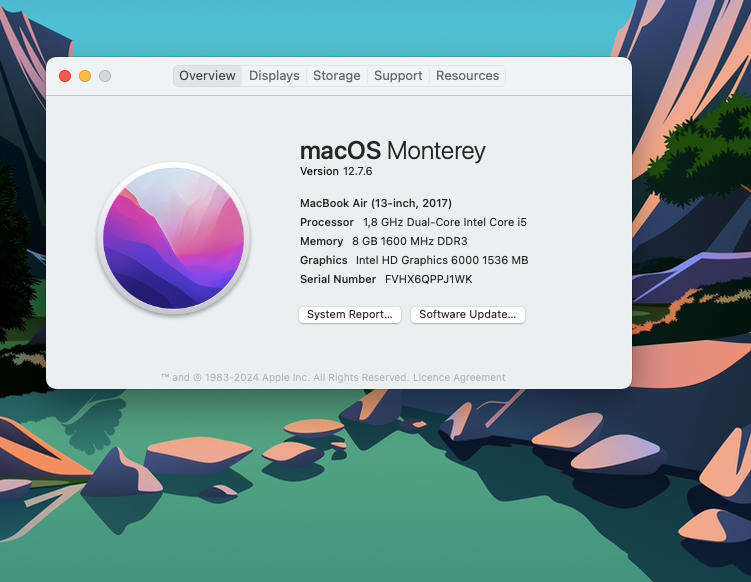Click the greyed-out zoom window button
751x582 pixels.
tap(105, 76)
